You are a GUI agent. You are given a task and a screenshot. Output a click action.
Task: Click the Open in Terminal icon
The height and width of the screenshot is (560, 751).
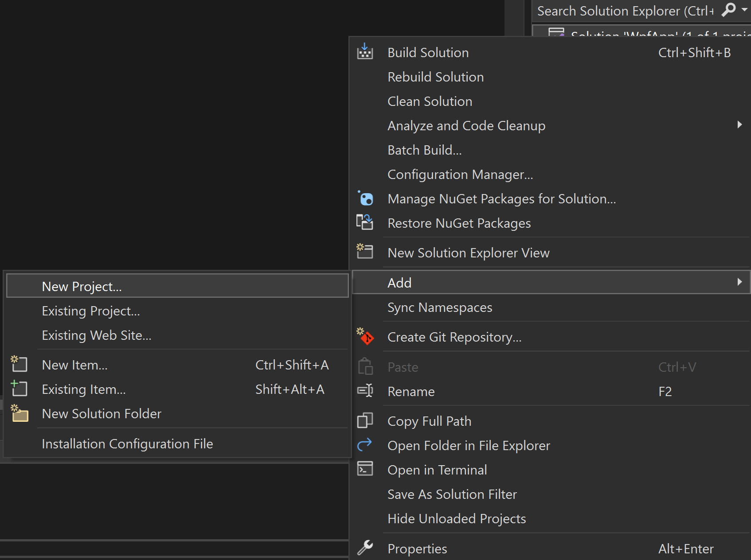click(x=365, y=469)
